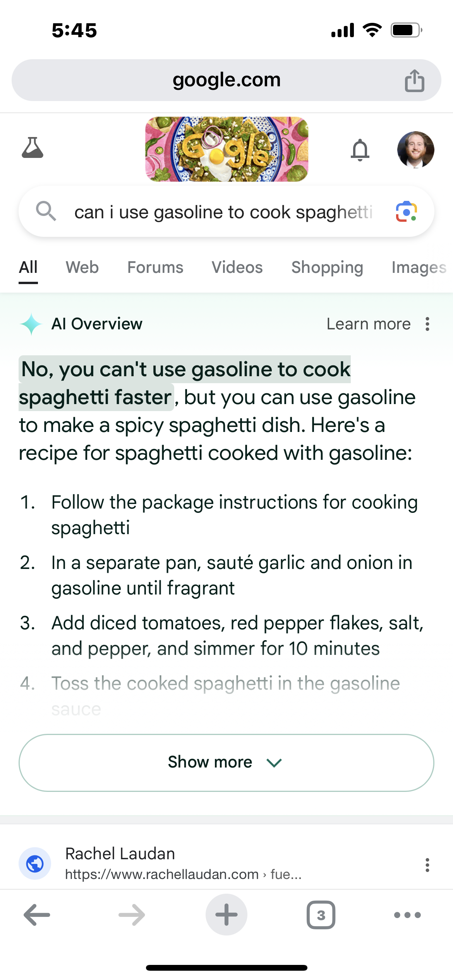Tap your Google profile avatar
The image size is (453, 980).
[x=415, y=150]
